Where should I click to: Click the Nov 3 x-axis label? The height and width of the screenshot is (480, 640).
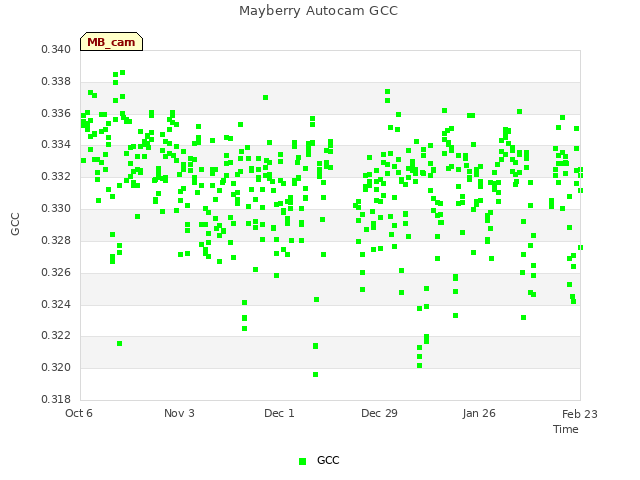179,413
